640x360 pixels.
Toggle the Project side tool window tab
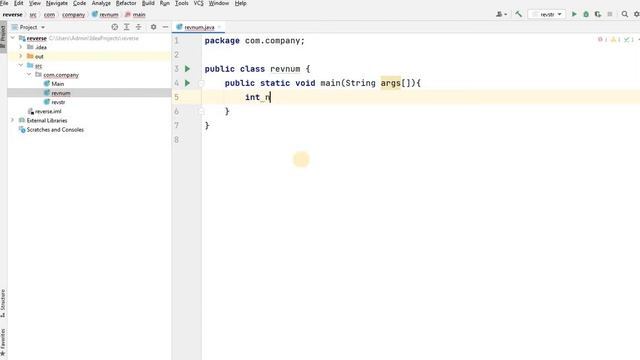click(x=3, y=36)
